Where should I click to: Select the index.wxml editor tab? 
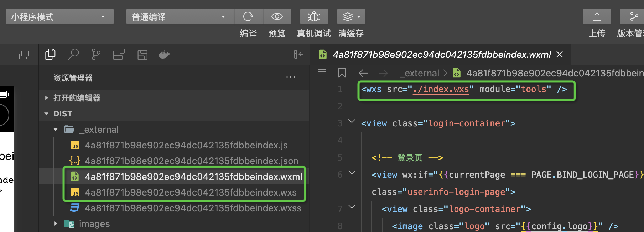coord(442,55)
